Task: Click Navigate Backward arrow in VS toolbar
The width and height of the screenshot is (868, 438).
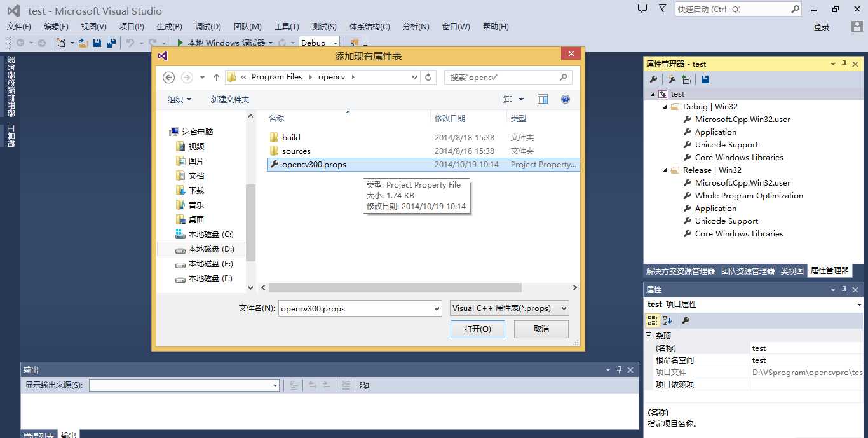Action: point(20,43)
